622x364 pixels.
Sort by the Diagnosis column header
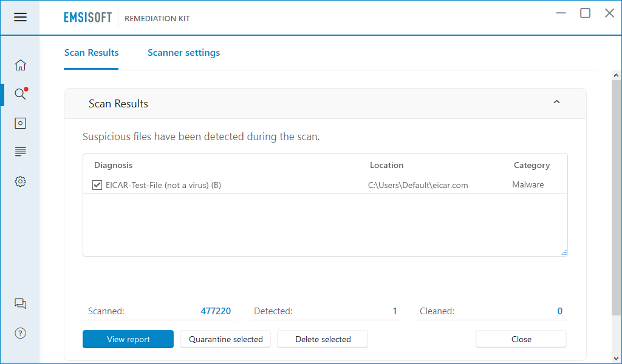click(x=113, y=165)
